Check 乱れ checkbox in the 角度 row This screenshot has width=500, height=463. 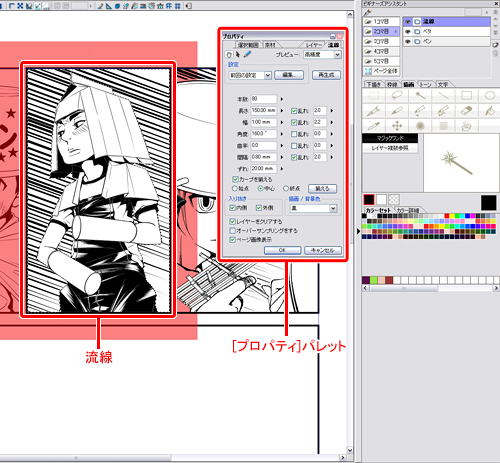[x=294, y=134]
